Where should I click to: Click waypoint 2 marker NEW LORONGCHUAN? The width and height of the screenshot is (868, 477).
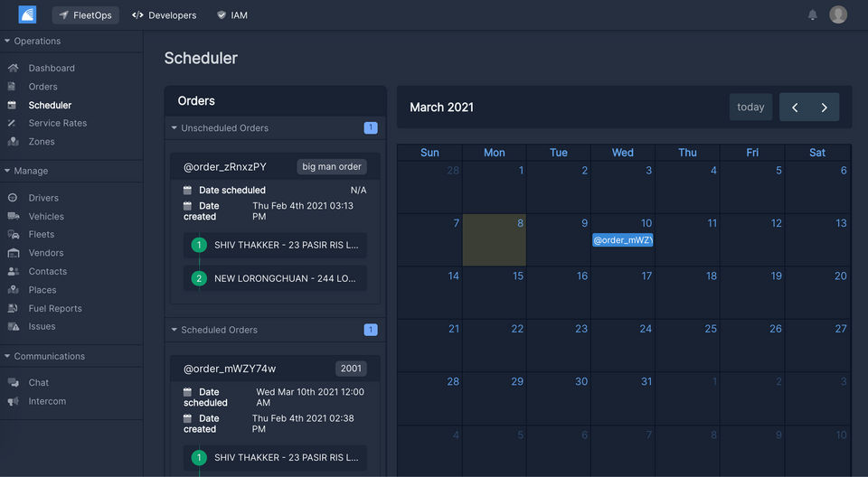(x=199, y=278)
